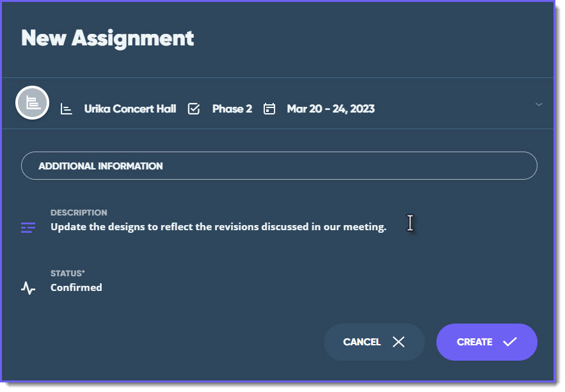The image size is (565, 392).
Task: Click the X icon inside the Cancel button
Action: point(398,341)
